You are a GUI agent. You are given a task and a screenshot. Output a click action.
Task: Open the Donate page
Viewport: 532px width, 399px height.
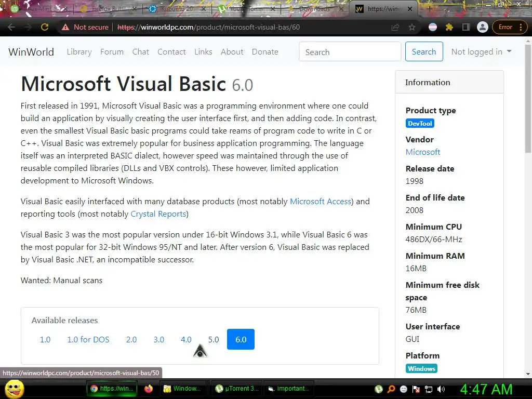pyautogui.click(x=265, y=52)
